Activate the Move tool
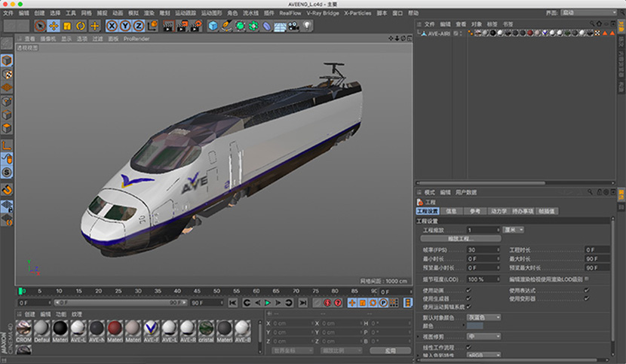626x364 pixels. pyautogui.click(x=54, y=26)
